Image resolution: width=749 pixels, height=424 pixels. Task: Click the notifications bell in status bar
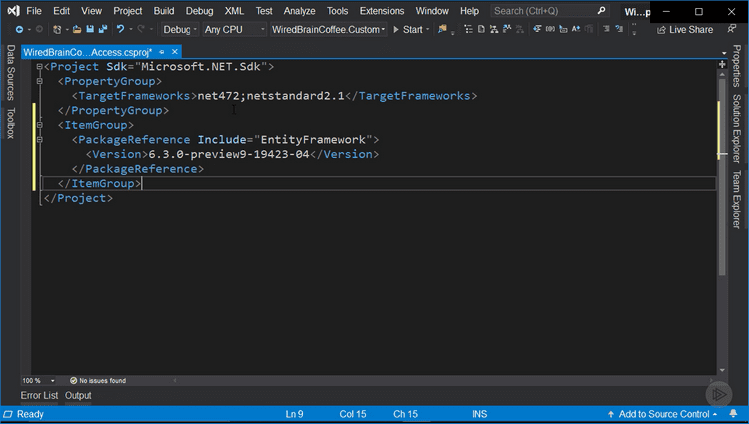(x=733, y=414)
